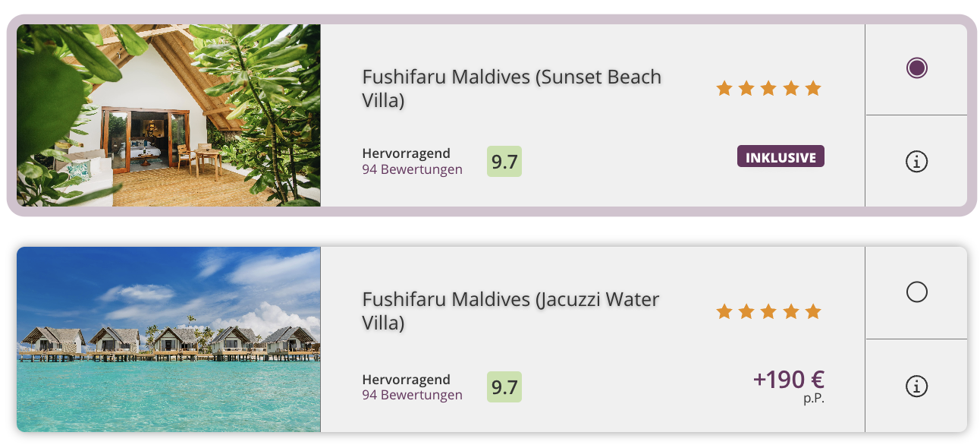Open Fushifaru Maldives (Jacuzzi Water Villa) title
This screenshot has height=448, width=980.
point(510,311)
